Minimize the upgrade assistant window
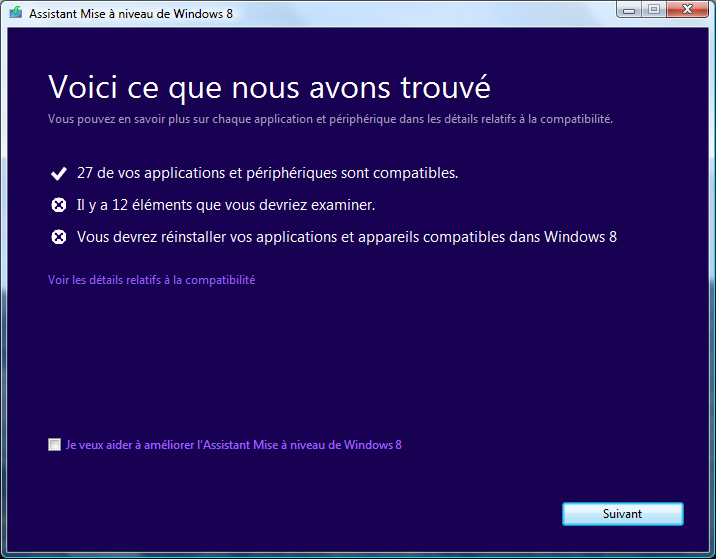 tap(629, 10)
